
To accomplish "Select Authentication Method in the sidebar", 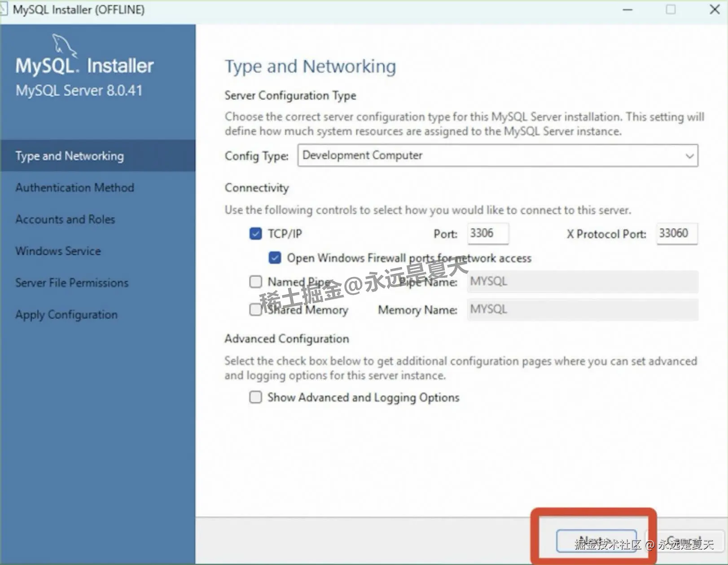I will point(74,188).
